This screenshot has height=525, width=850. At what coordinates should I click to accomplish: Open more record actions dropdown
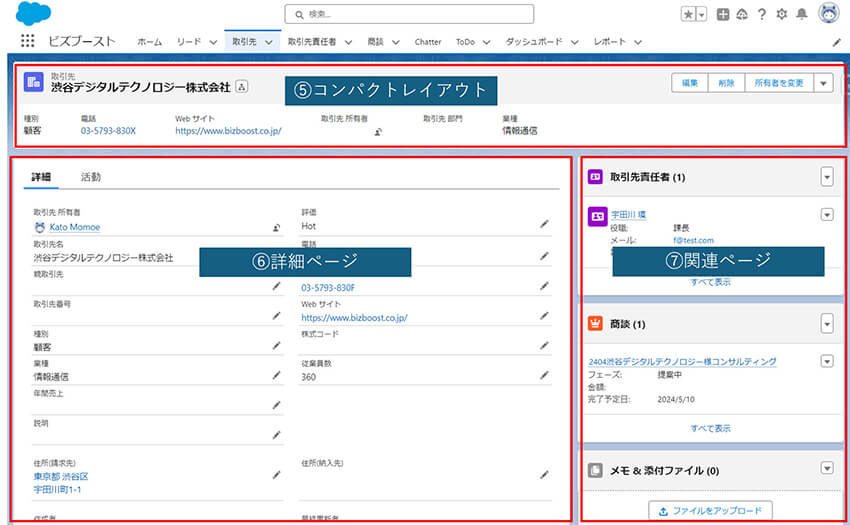[x=823, y=83]
